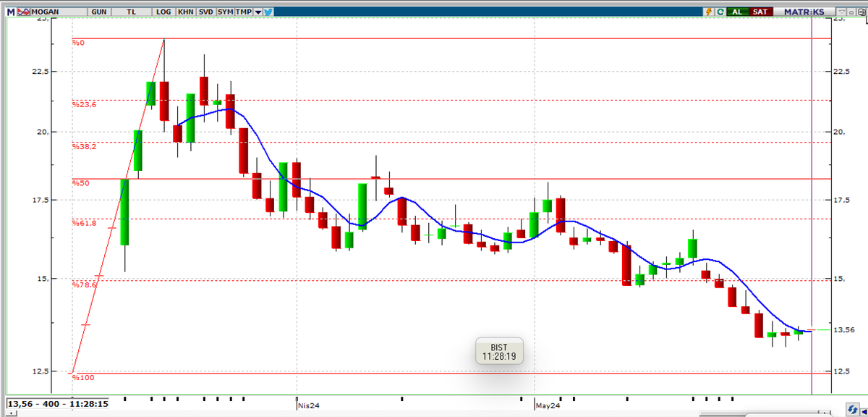
Task: Click the BIST 11:28:19 time tooltip
Action: (499, 351)
